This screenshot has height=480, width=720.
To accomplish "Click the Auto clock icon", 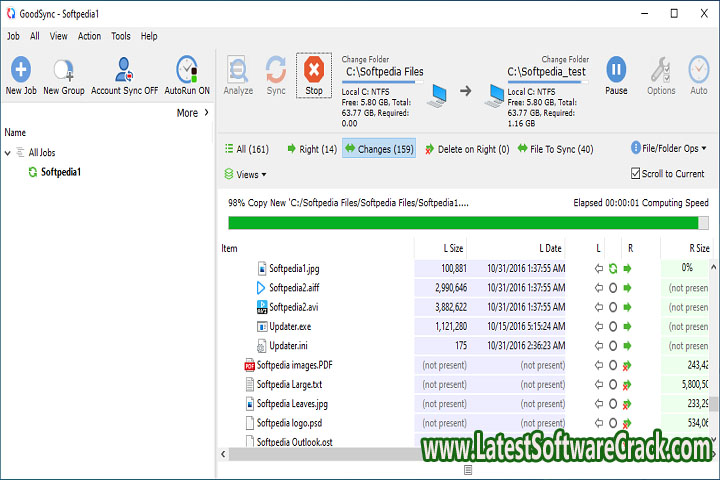I will (x=699, y=70).
